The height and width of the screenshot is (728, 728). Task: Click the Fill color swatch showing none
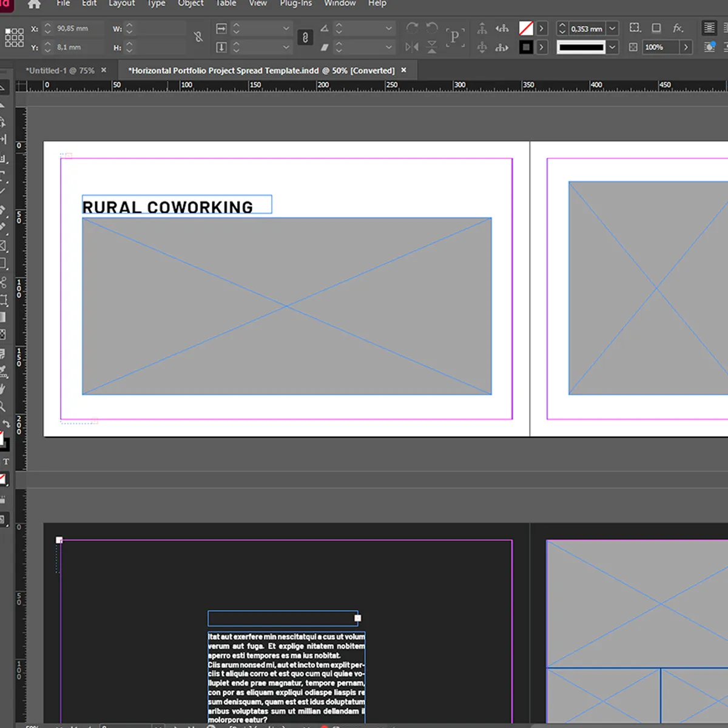click(527, 28)
